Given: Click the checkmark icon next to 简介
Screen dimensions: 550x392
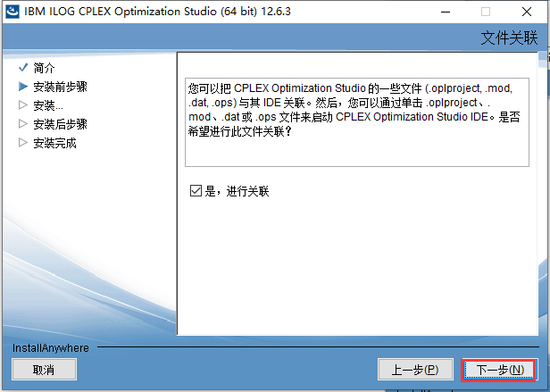Looking at the screenshot, I should pyautogui.click(x=23, y=67).
